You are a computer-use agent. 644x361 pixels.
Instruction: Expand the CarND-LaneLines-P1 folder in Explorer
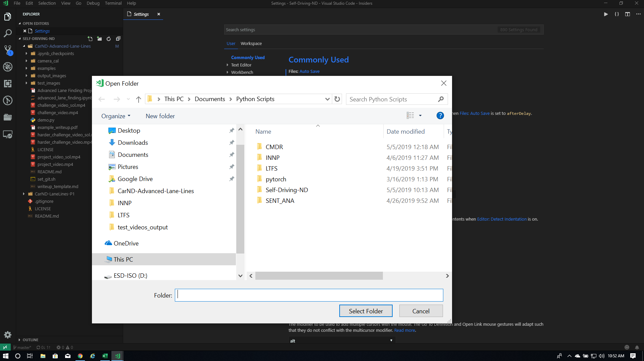pyautogui.click(x=24, y=194)
